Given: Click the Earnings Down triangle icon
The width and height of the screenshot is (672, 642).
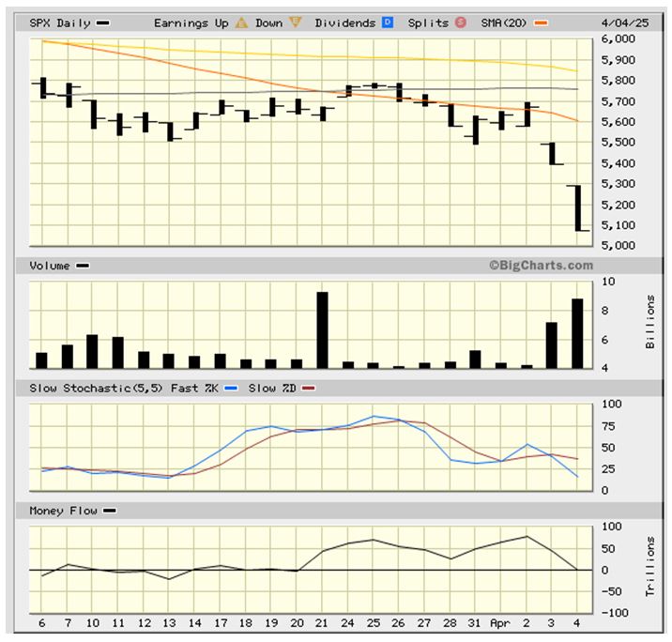Looking at the screenshot, I should click(296, 22).
